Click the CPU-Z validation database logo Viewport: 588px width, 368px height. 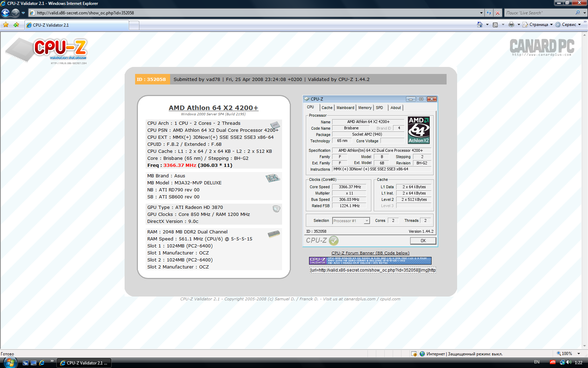[46, 51]
